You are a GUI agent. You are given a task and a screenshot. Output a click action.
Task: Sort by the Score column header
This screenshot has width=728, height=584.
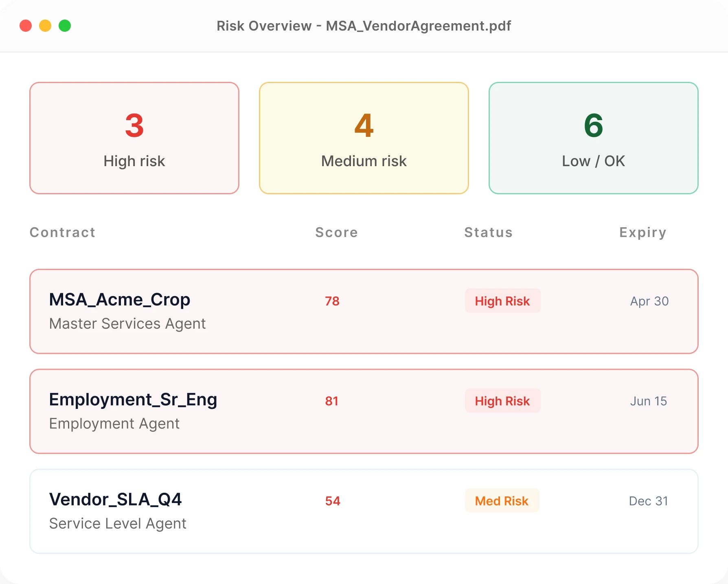(336, 233)
